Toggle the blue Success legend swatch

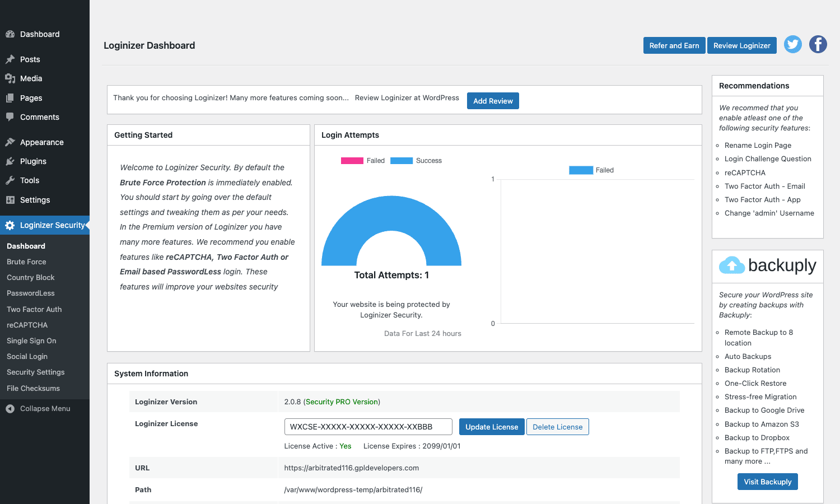point(402,161)
